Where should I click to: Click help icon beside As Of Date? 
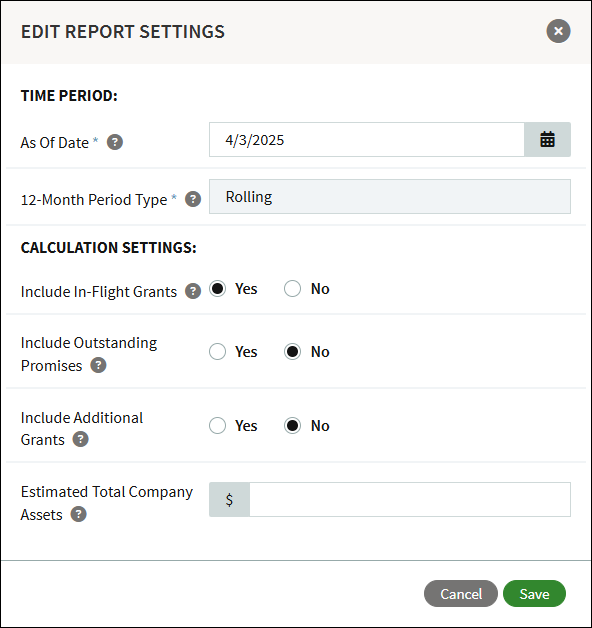[115, 142]
